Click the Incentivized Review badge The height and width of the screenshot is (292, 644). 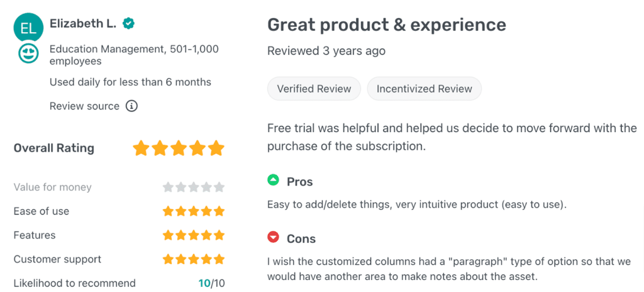pos(425,89)
